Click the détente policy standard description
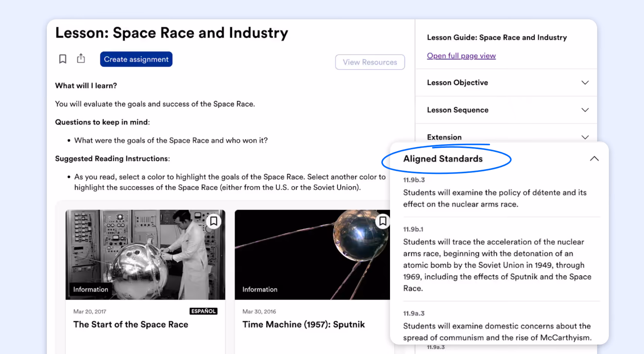Image resolution: width=644 pixels, height=354 pixels. (495, 198)
